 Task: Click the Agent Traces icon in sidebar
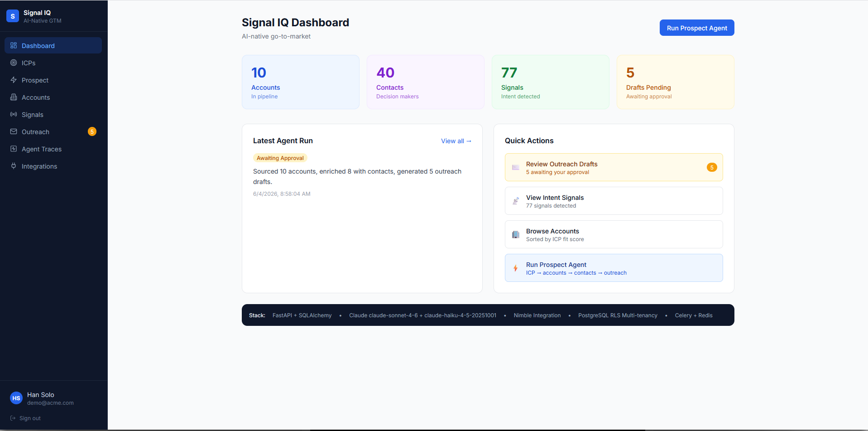[x=14, y=149]
